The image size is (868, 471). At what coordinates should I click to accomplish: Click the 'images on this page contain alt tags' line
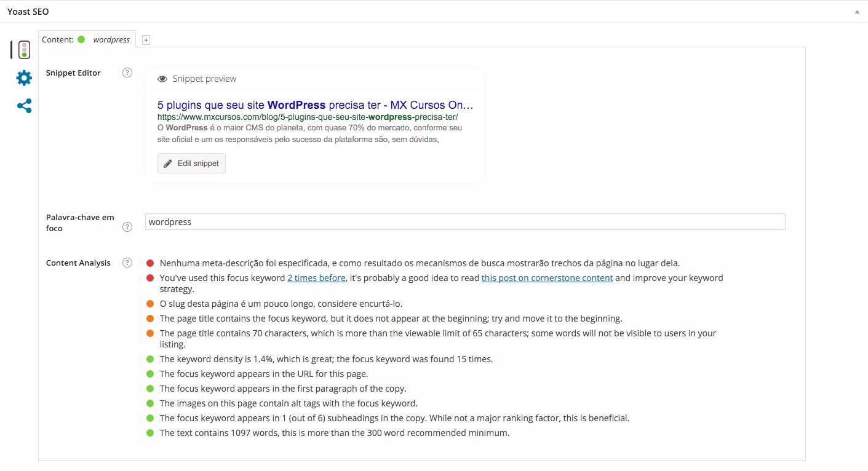click(x=289, y=403)
